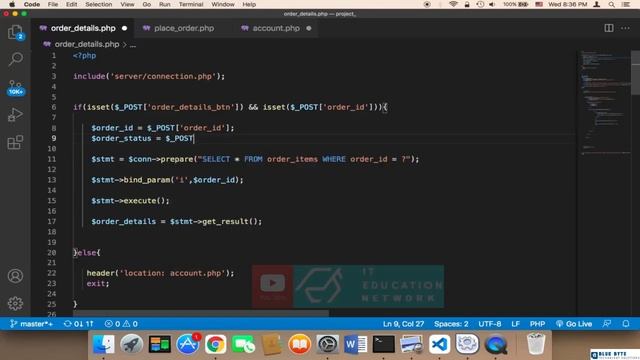Switch to account.php tab
640x360 pixels.
(x=276, y=28)
